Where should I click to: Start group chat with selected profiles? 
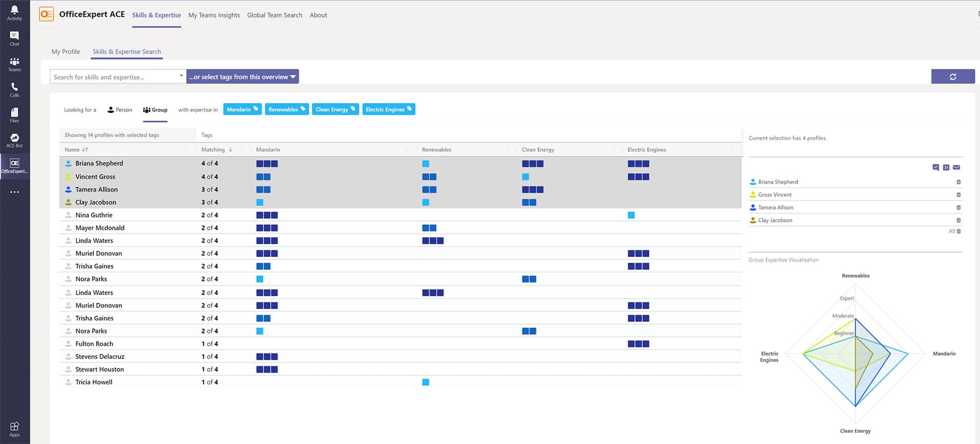[x=936, y=168]
